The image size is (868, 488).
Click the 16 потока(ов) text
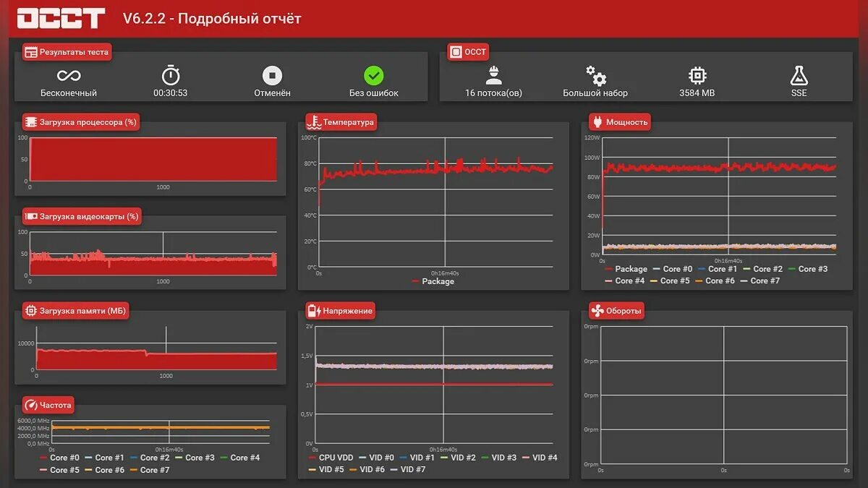point(493,93)
